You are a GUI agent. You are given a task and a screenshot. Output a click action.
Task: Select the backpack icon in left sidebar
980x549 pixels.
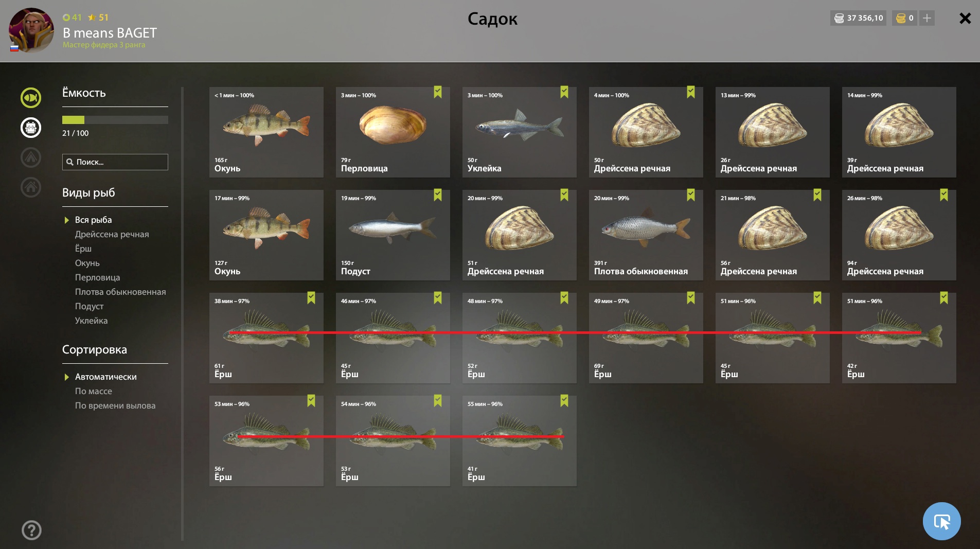[x=31, y=128]
